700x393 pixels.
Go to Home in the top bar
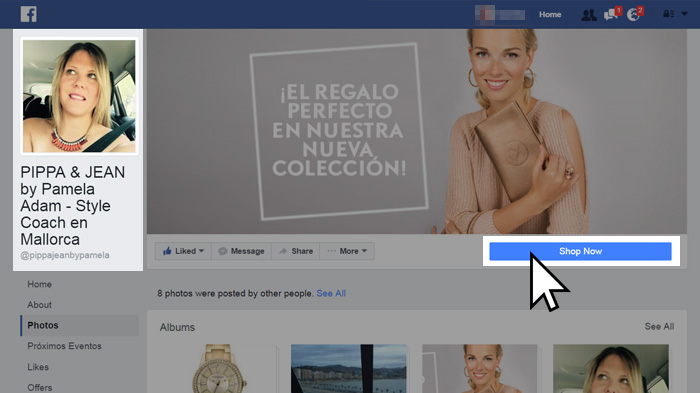coord(550,15)
